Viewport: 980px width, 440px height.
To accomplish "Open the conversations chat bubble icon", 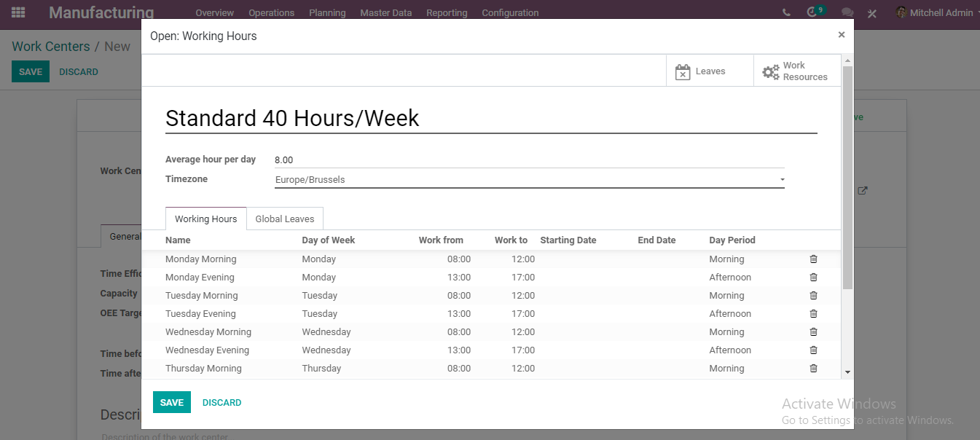I will [x=847, y=12].
